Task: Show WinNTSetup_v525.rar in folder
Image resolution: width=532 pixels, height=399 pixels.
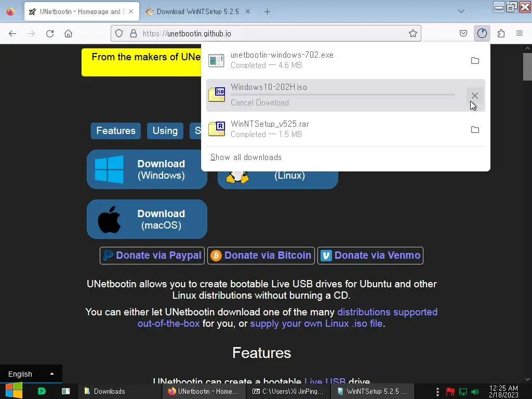Action: 475,129
